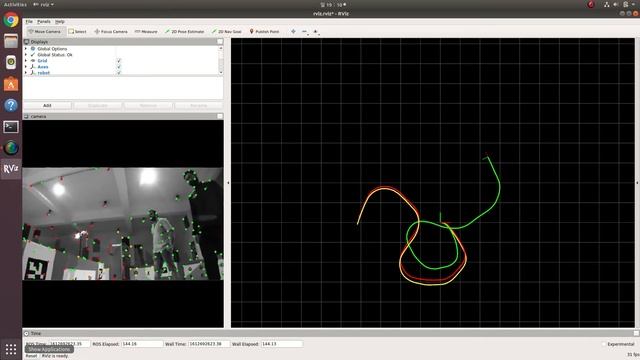The image size is (640, 360).
Task: Click up arrow of Displays list scrollbar
Action: click(x=221, y=48)
